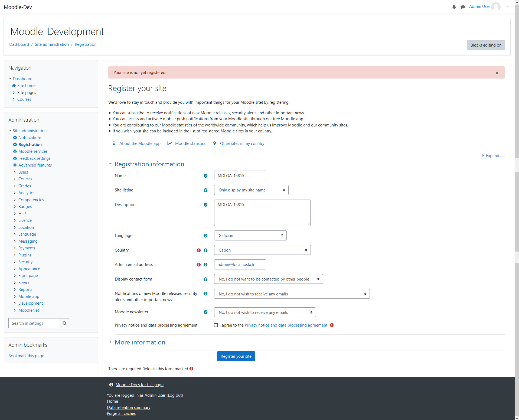This screenshot has width=519, height=420.
Task: Click the chart icon beside Moodle statistics
Action: click(170, 143)
